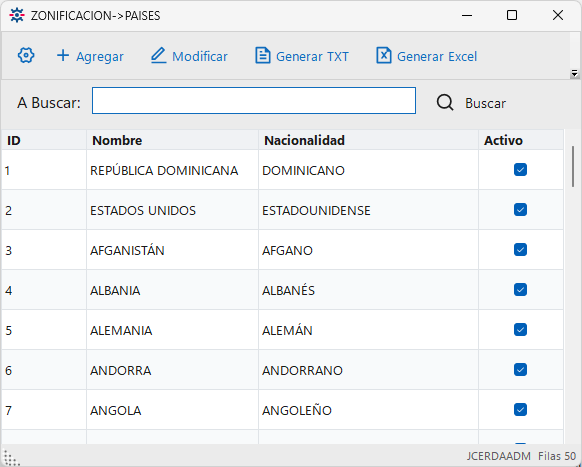Click ID cell 2 in the table

point(44,210)
